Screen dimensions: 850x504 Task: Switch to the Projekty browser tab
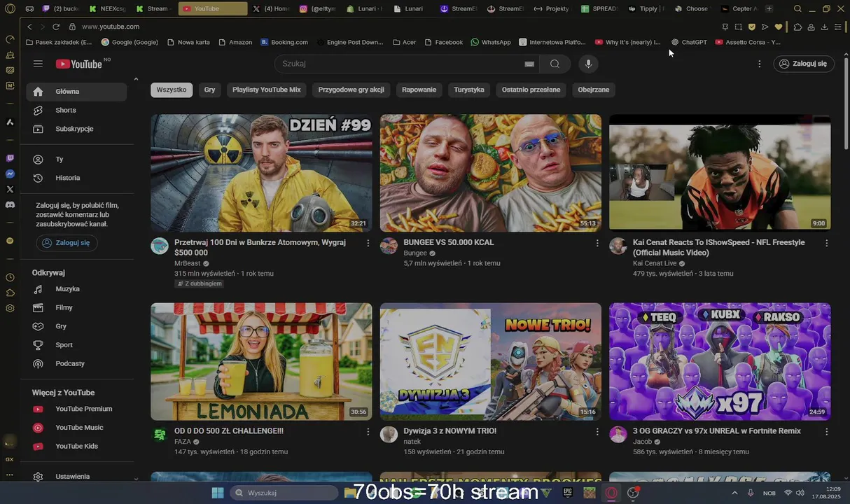(x=552, y=8)
